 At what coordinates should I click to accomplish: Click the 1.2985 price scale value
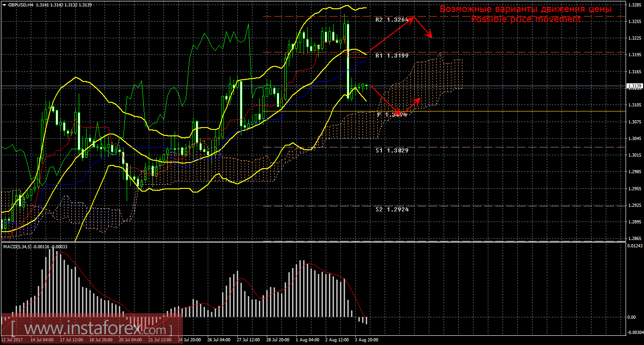(x=634, y=172)
